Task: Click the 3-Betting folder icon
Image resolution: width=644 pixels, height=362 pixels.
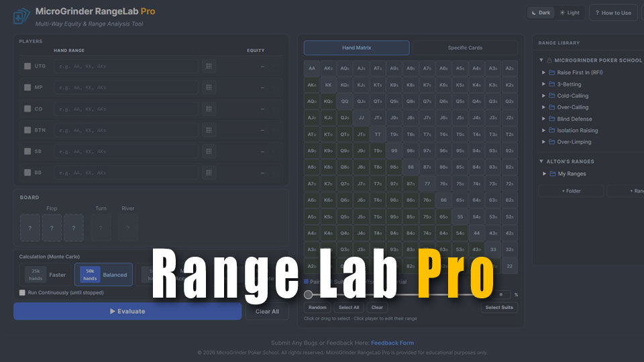Action: [551, 84]
